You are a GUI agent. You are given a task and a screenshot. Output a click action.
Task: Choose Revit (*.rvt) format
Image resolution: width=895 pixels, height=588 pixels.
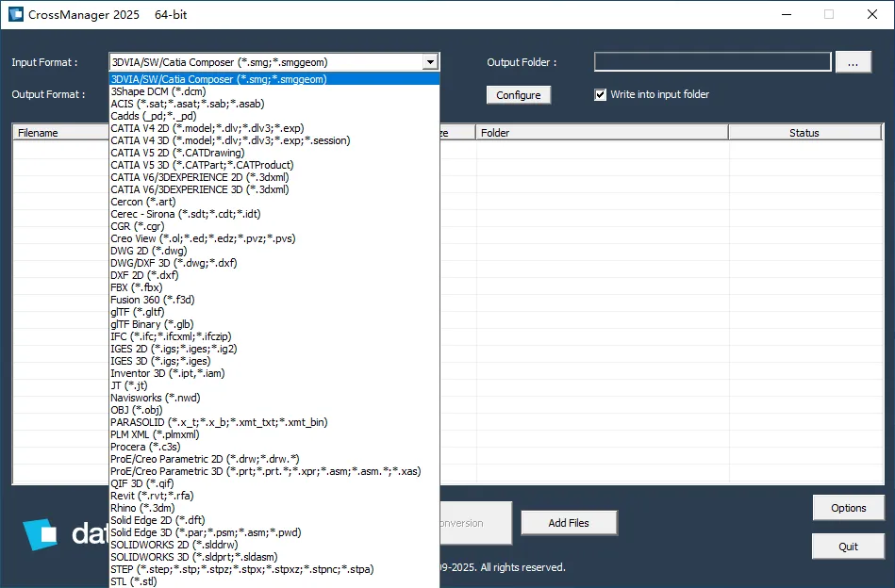click(274, 496)
